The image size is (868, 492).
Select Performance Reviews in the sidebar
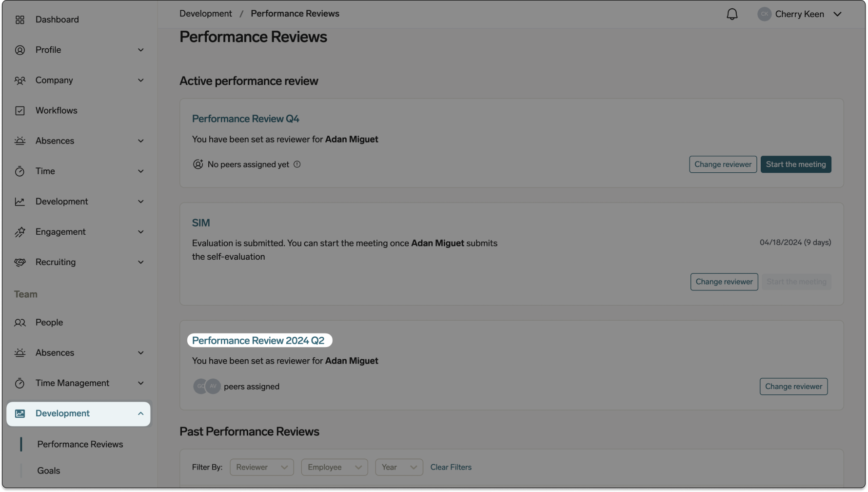[80, 444]
